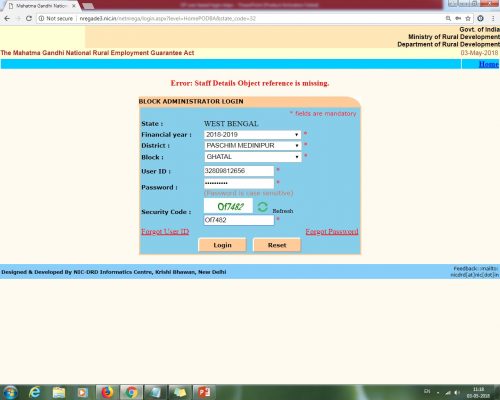This screenshot has height=400, width=500.
Task: Click the WEST BENGAL state value
Action: 231,124
